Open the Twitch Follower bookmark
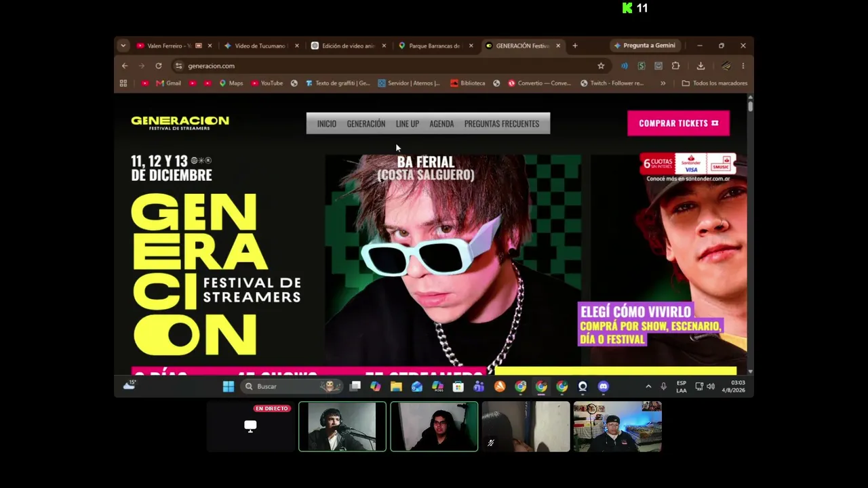Image resolution: width=868 pixels, height=488 pixels. (612, 83)
